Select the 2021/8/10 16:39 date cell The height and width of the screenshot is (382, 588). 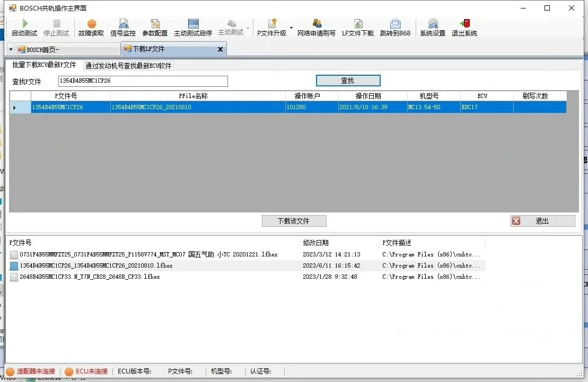(x=373, y=107)
